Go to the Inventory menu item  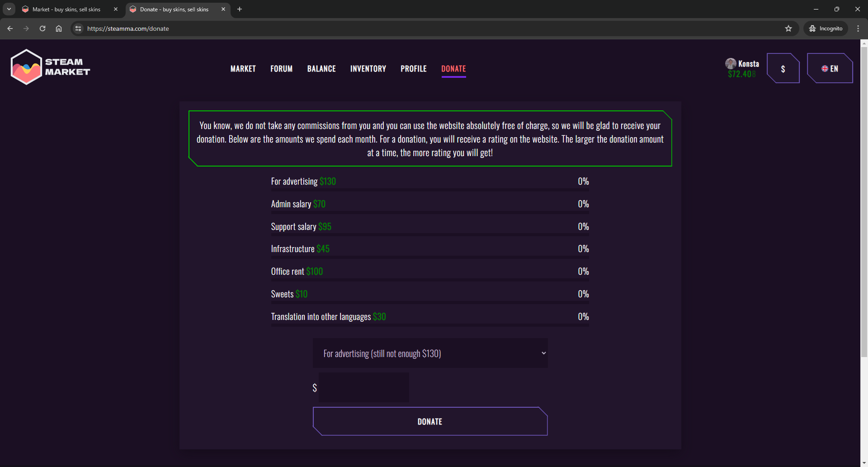tap(368, 69)
